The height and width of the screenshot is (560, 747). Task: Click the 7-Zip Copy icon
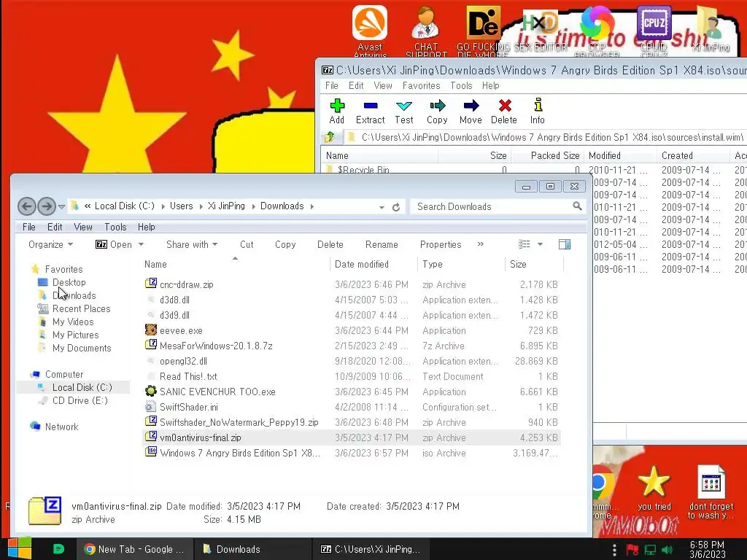(438, 106)
